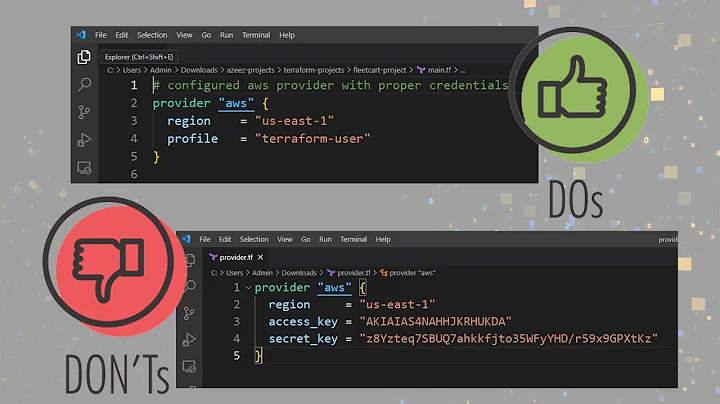
Task: Open Selection menu in top window
Action: tap(152, 35)
